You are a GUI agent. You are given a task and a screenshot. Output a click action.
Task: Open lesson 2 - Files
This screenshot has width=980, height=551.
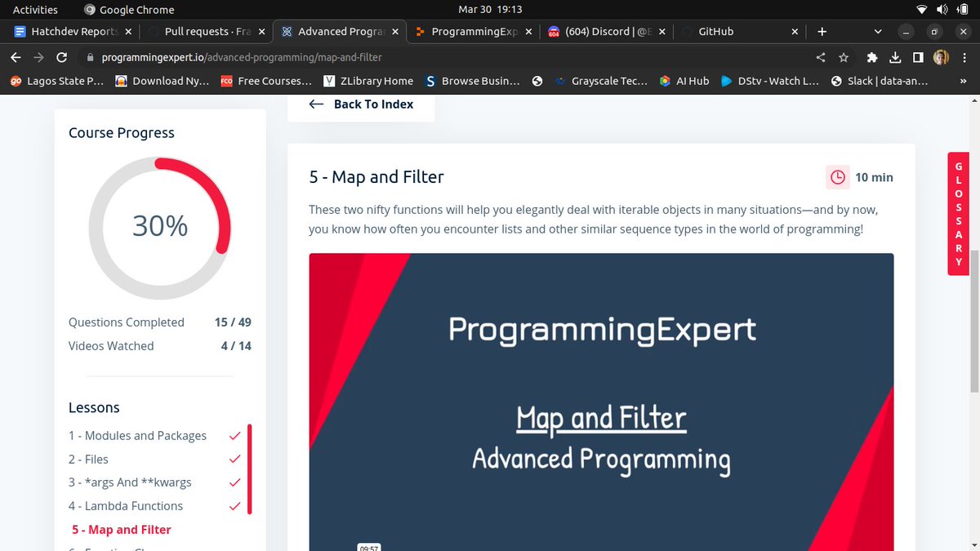[88, 460]
